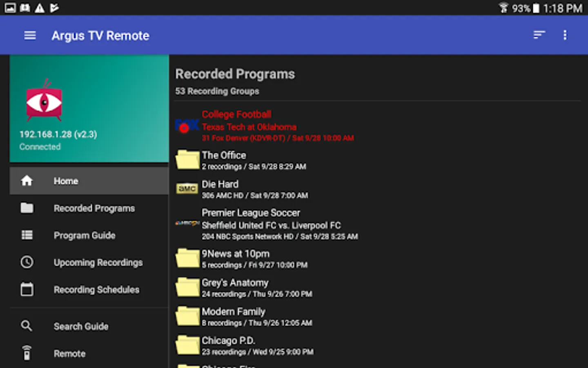
Task: Select Home in the drawer
Action: click(x=89, y=181)
